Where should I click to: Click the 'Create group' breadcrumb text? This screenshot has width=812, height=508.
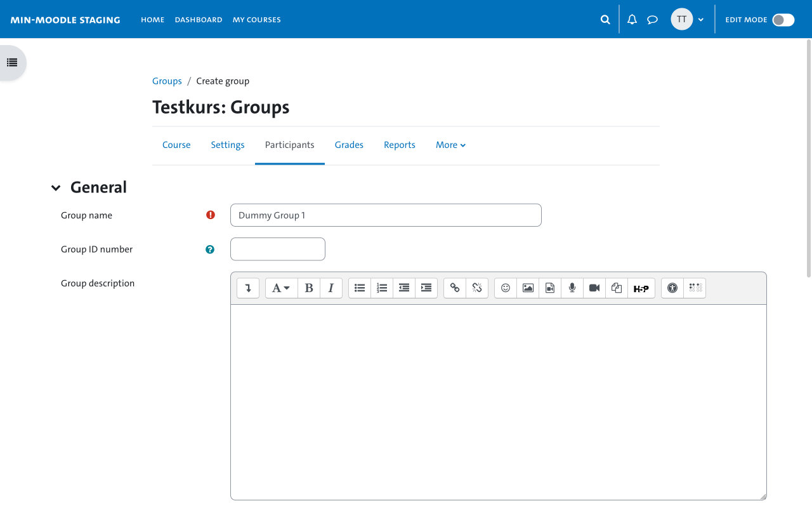point(223,81)
